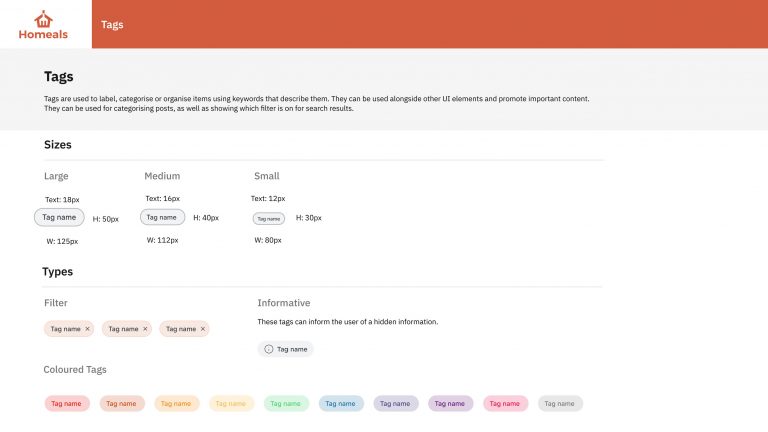Screen dimensions: 768x432
Task: Click the orange coloured Tag name
Action: [176, 404]
